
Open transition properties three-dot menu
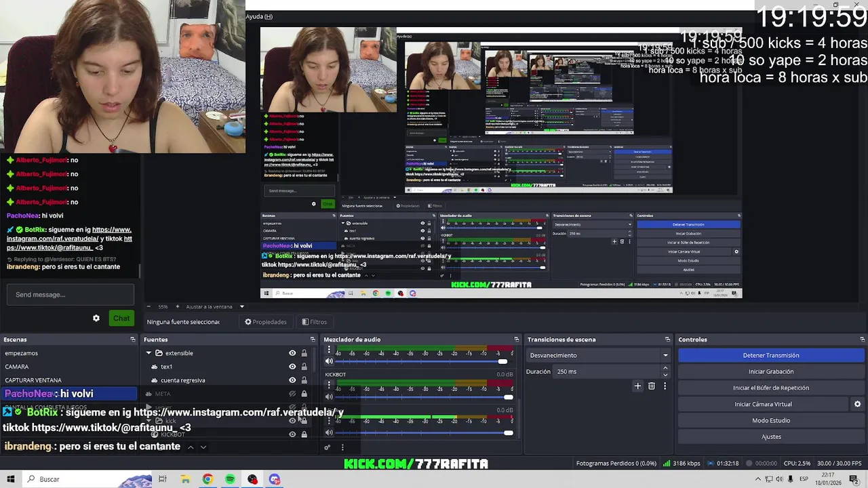click(665, 386)
